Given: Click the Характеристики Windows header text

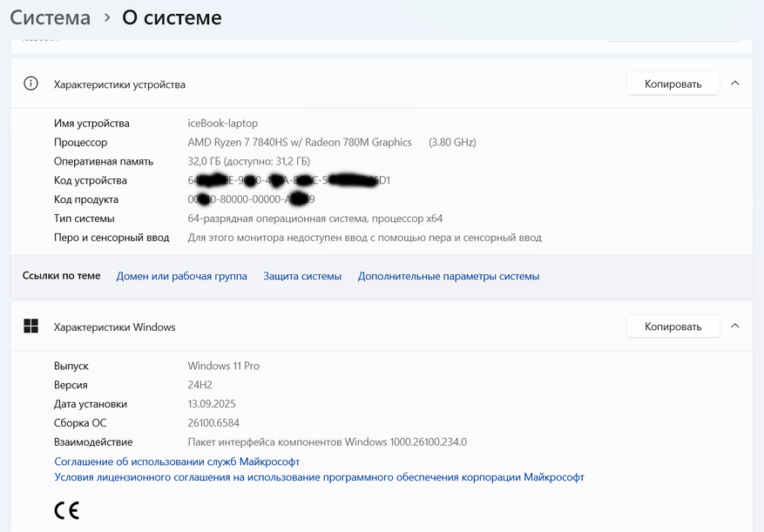Looking at the screenshot, I should [114, 327].
